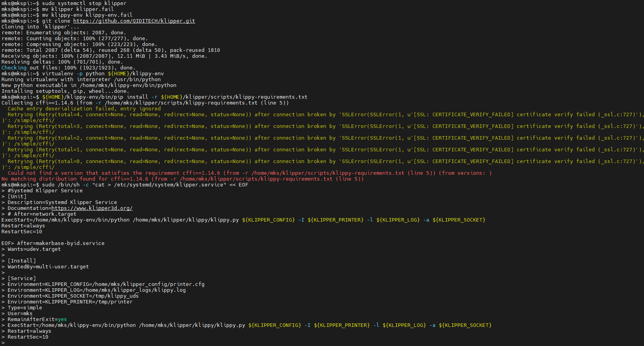
Task: Open the QIDITECH klipper.git GitHub link
Action: tap(134, 21)
